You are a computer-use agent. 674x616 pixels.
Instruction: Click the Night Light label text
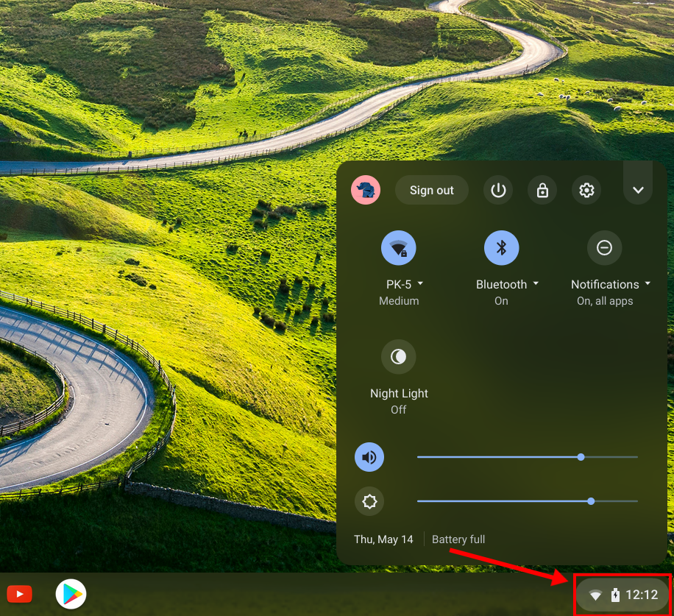tap(399, 393)
